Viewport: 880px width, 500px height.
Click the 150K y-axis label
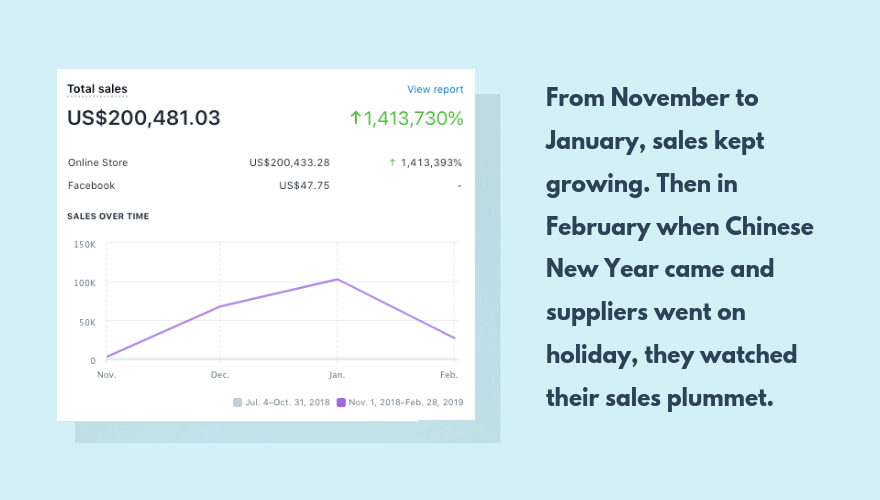click(x=84, y=244)
